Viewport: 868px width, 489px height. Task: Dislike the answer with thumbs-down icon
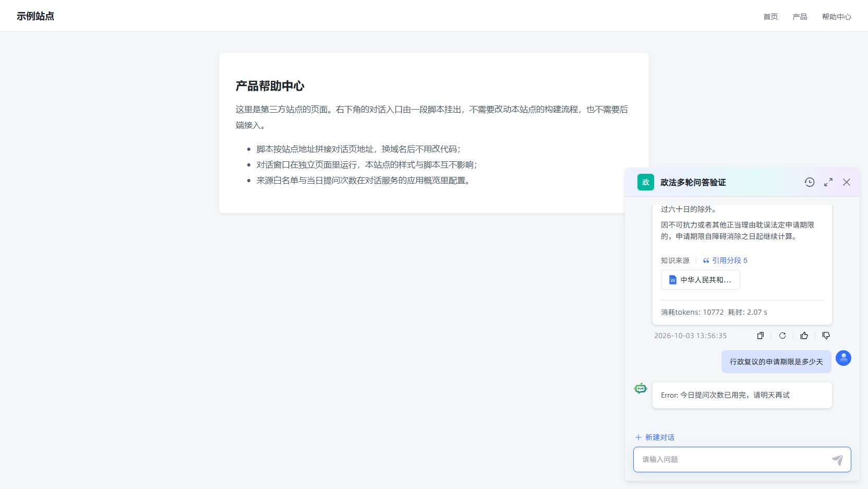[826, 336]
